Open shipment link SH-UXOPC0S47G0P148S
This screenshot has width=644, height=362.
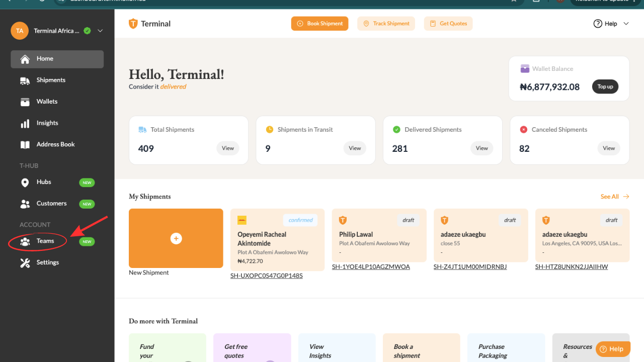point(267,276)
